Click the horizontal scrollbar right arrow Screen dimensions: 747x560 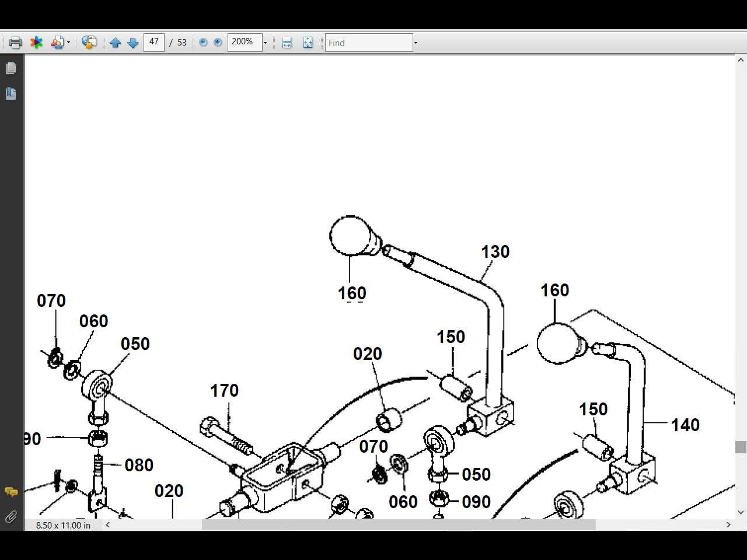[728, 524]
